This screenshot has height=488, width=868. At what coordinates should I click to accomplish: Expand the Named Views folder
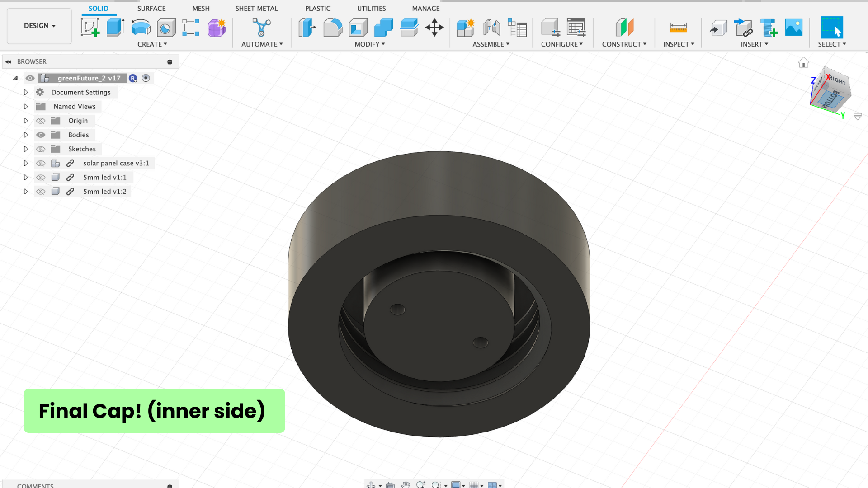coord(26,107)
